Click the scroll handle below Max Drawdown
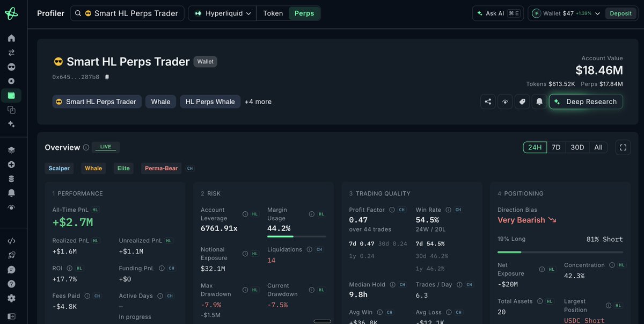Screen dimensions: 644x324 pyautogui.click(x=322, y=321)
